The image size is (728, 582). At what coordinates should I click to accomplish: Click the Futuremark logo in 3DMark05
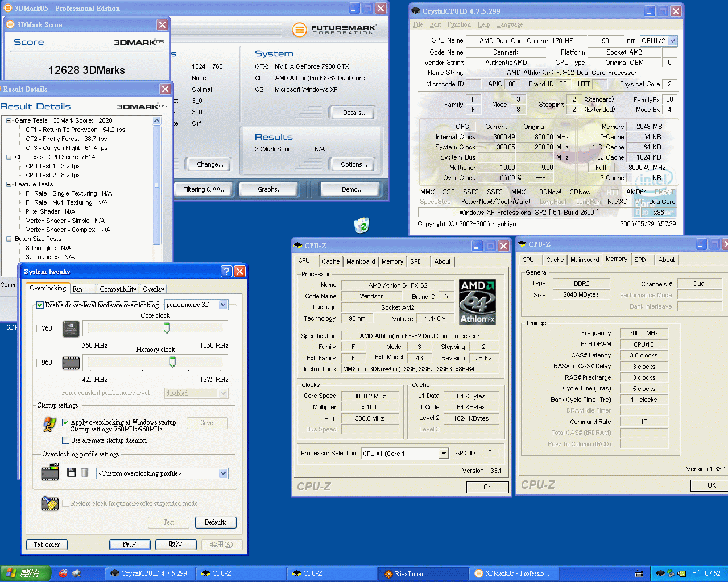[334, 30]
